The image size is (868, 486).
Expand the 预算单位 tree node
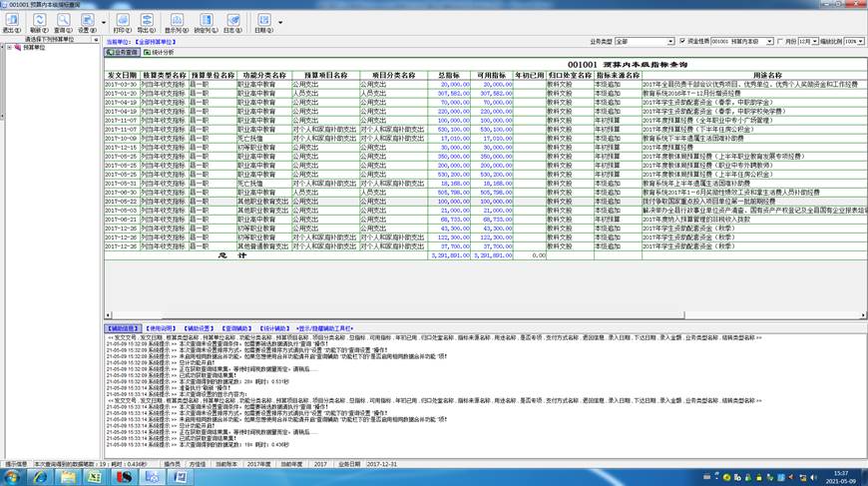9,48
